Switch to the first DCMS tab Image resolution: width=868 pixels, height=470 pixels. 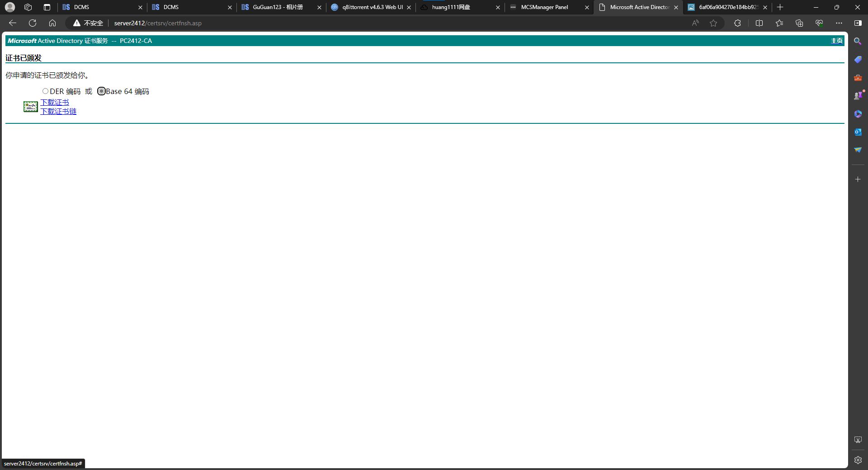102,7
